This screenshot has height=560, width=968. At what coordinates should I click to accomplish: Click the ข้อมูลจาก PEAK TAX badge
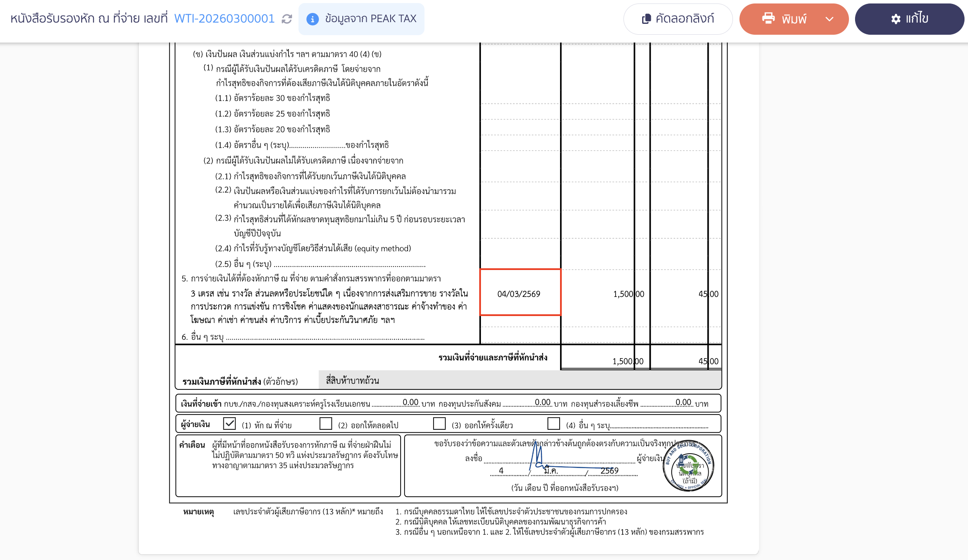tap(361, 19)
